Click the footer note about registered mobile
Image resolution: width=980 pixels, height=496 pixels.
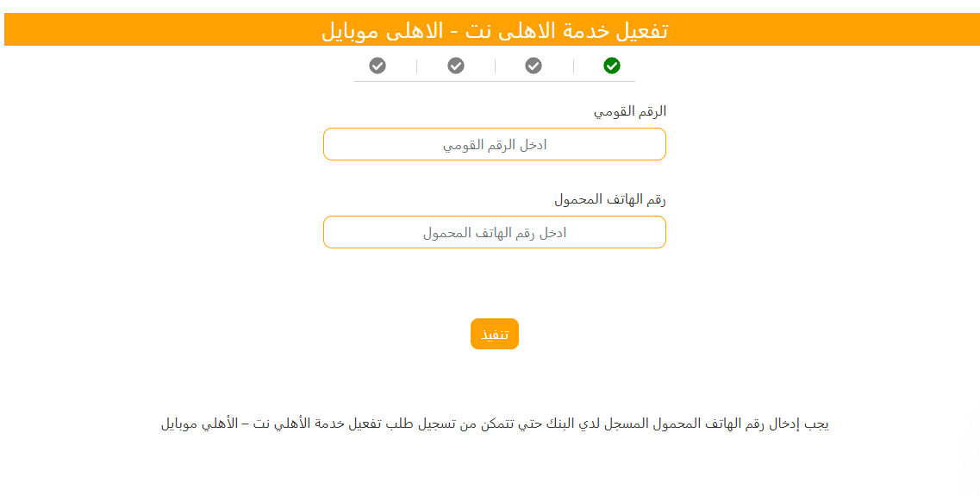(495, 424)
